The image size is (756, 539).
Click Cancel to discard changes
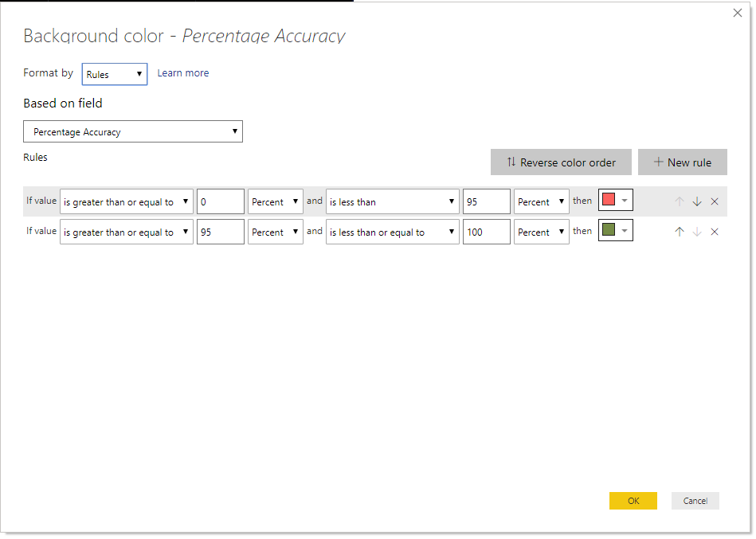tap(695, 501)
